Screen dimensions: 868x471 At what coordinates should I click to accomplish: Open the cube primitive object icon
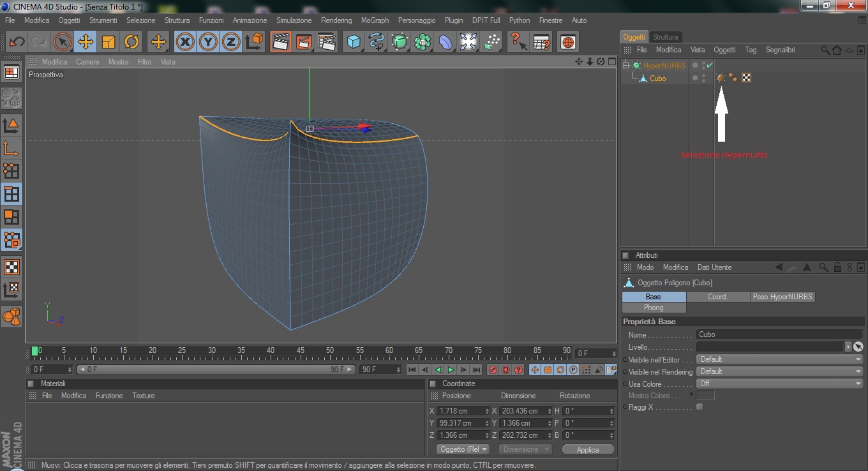(x=353, y=42)
